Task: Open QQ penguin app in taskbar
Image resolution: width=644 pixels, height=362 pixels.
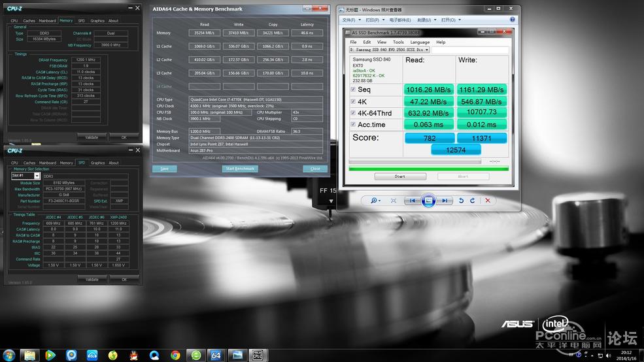Action: tap(133, 355)
